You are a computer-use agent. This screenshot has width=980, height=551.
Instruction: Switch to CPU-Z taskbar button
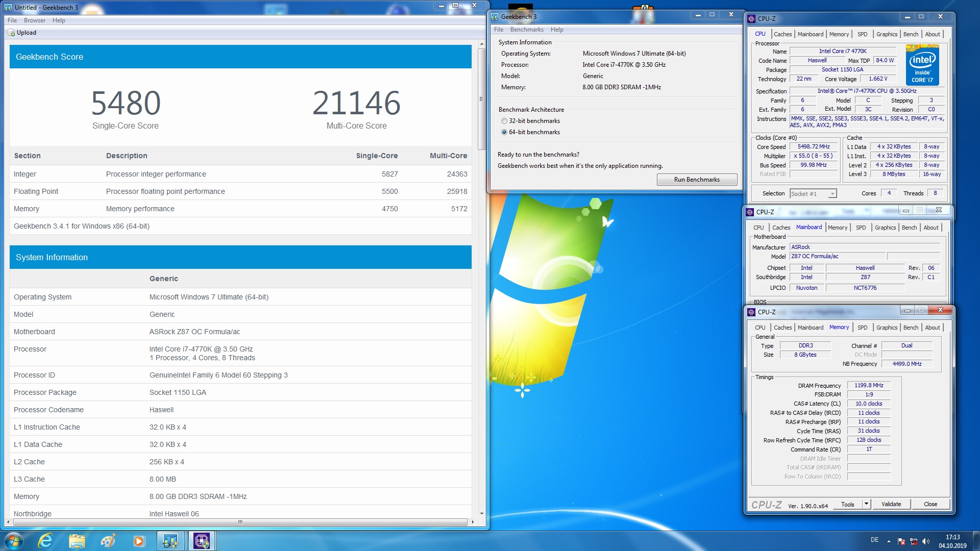[202, 541]
